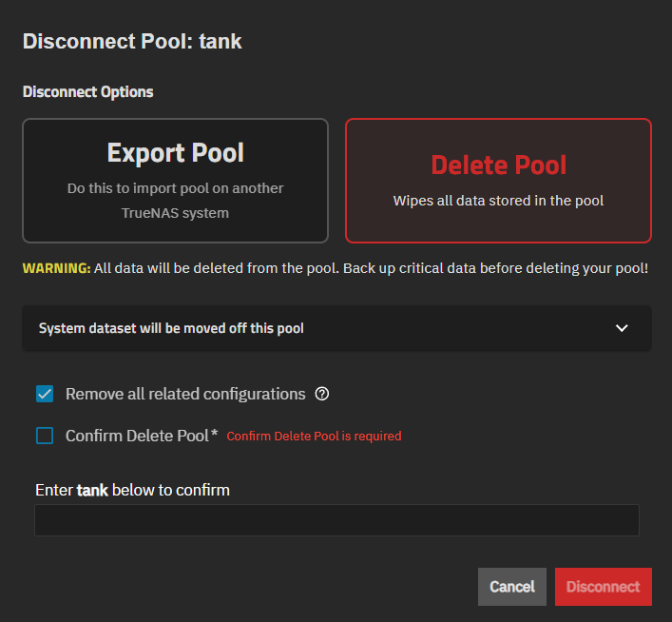Click the Disconnect Options section heading
Image resolution: width=672 pixels, height=622 pixels.
[x=87, y=92]
